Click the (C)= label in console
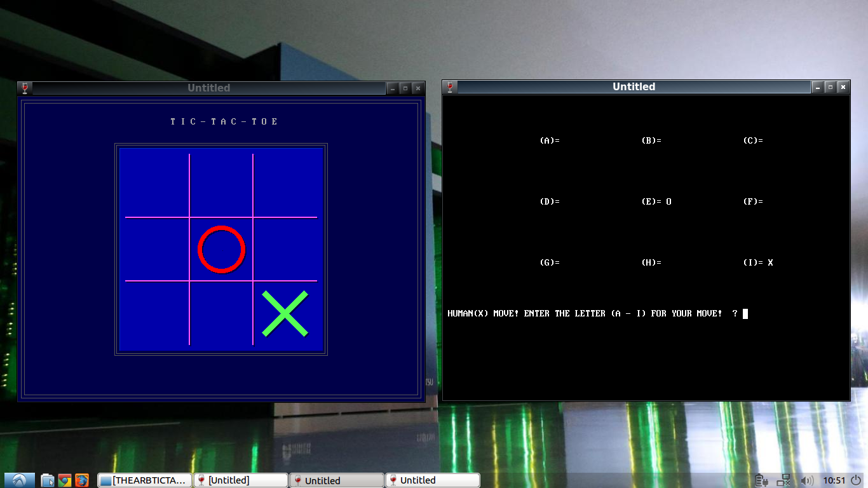Screen dimensions: 868x488 coord(753,140)
